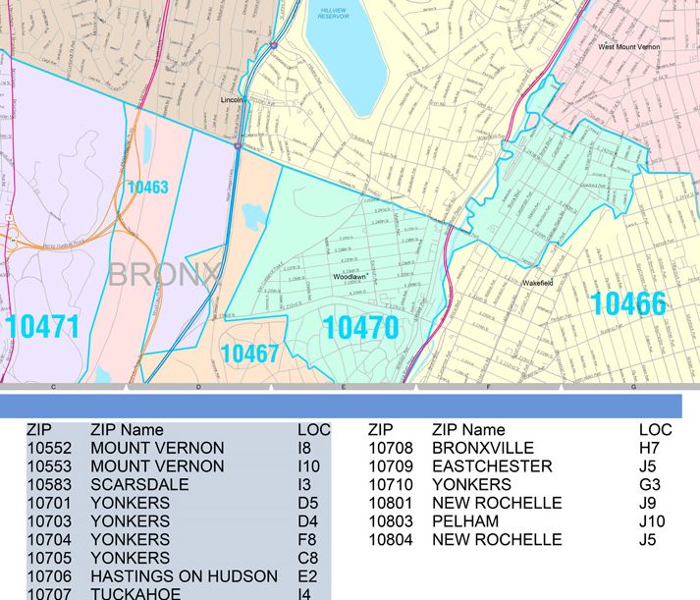Select the West Mount Vernon label
The height and width of the screenshot is (600, 700).
pos(629,46)
